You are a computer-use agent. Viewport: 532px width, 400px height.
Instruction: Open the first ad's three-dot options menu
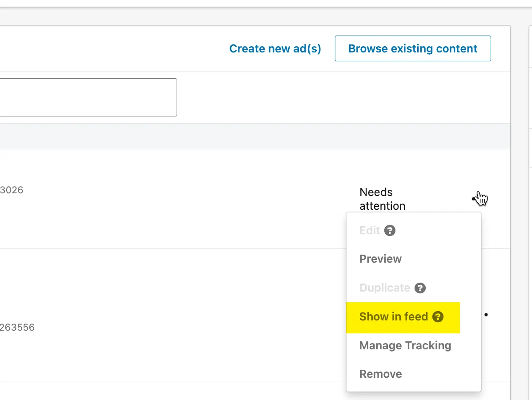476,199
